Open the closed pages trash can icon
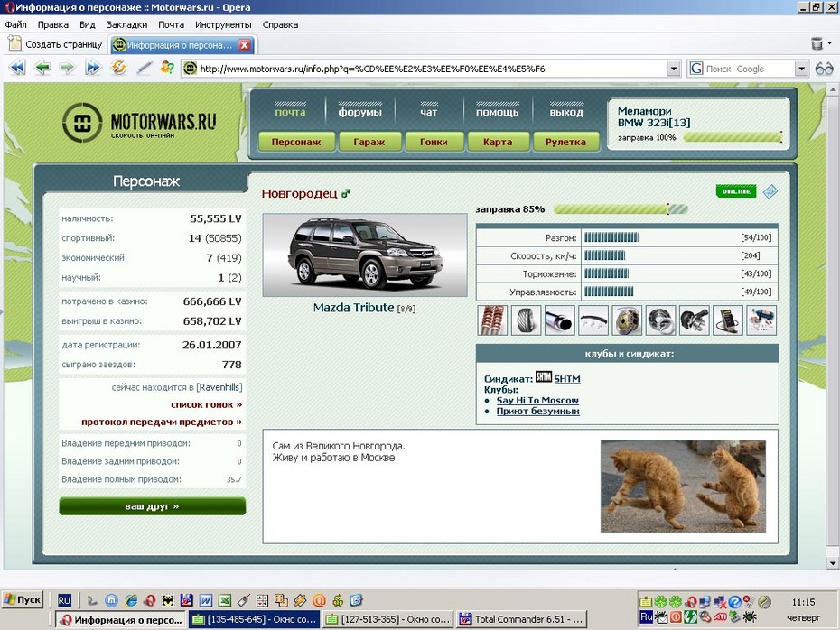This screenshot has width=840, height=630. click(x=817, y=43)
